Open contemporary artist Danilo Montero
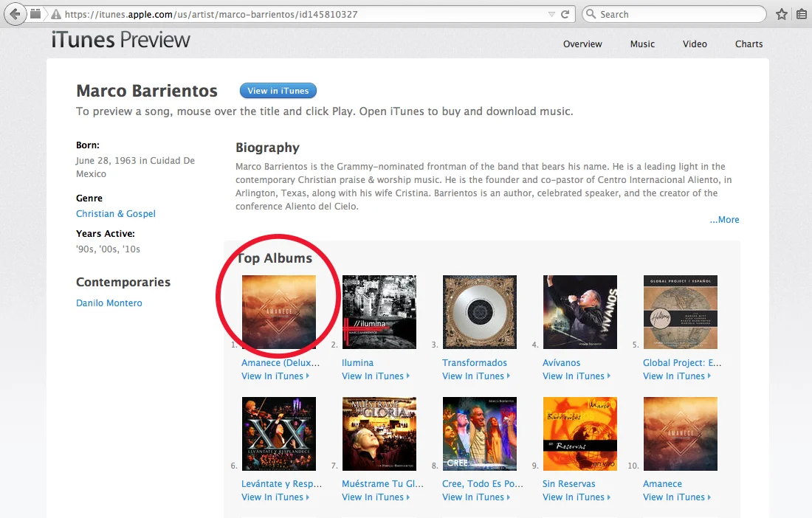The image size is (812, 518). click(109, 303)
